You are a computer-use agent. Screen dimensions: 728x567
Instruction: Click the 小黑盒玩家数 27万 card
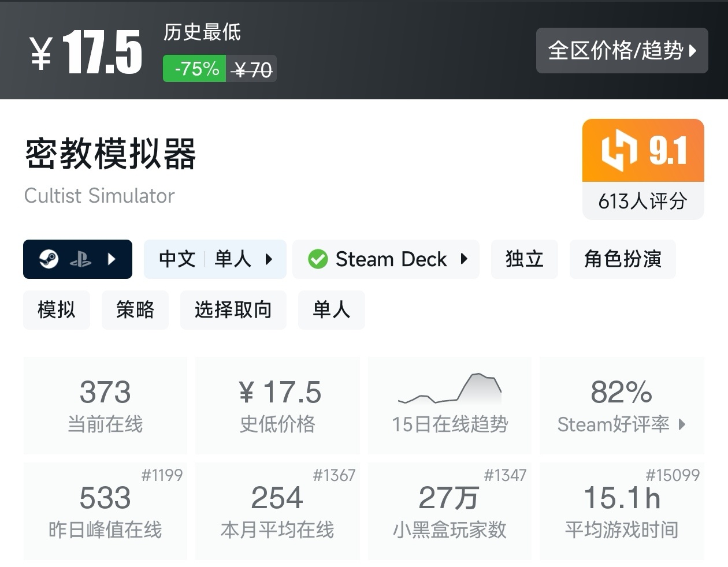(x=450, y=510)
